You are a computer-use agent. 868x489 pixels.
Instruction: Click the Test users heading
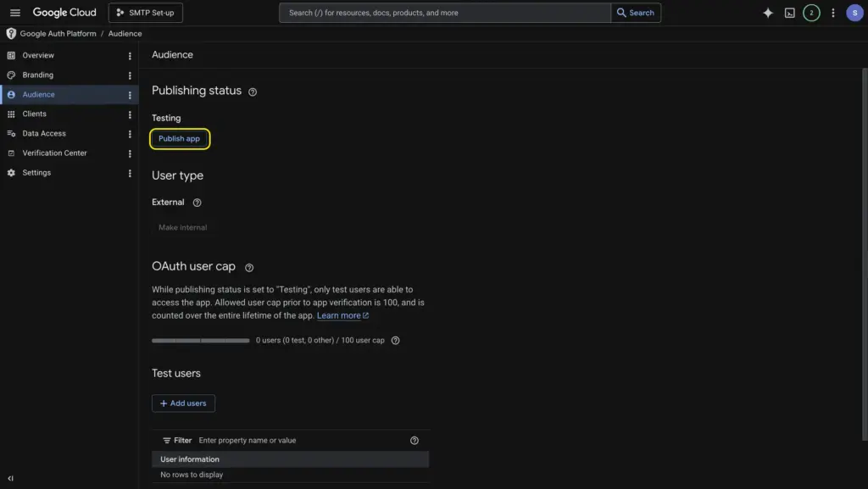pyautogui.click(x=176, y=374)
